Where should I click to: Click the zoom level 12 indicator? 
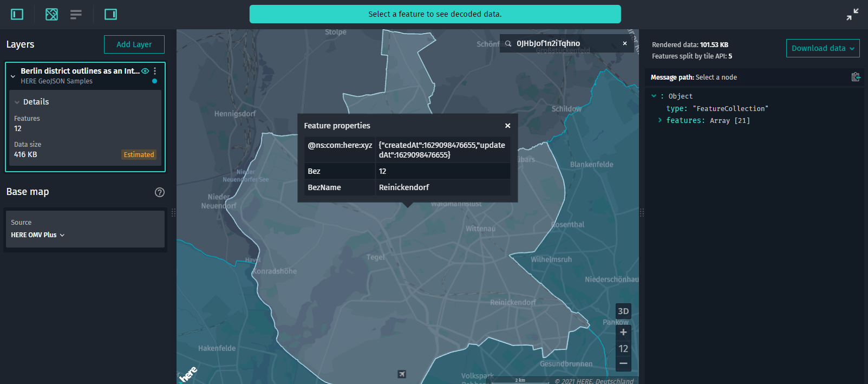point(623,349)
